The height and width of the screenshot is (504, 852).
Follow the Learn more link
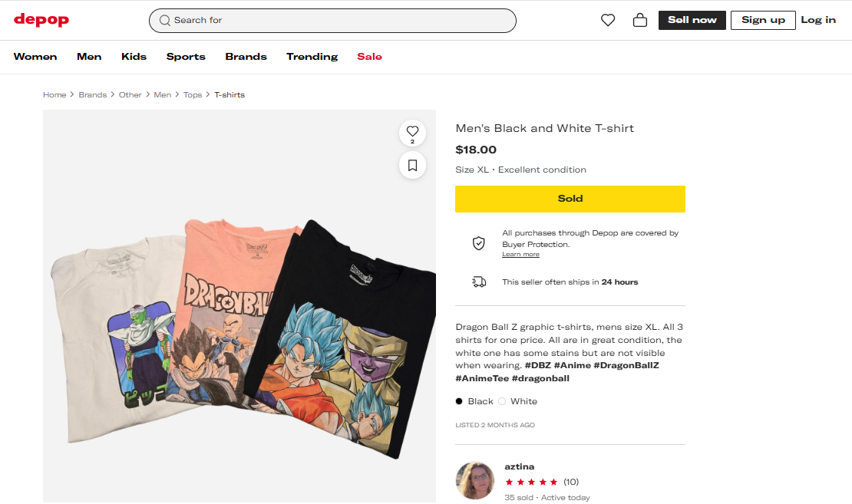[x=520, y=255]
